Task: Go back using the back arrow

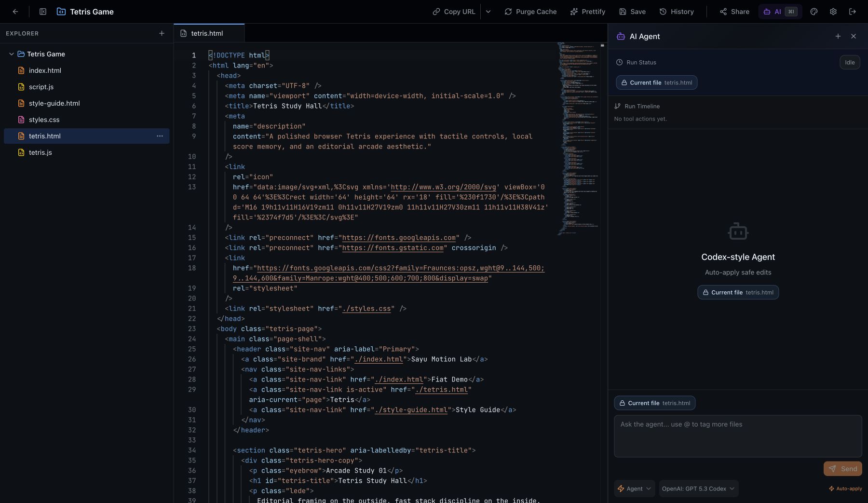Action: (x=15, y=12)
